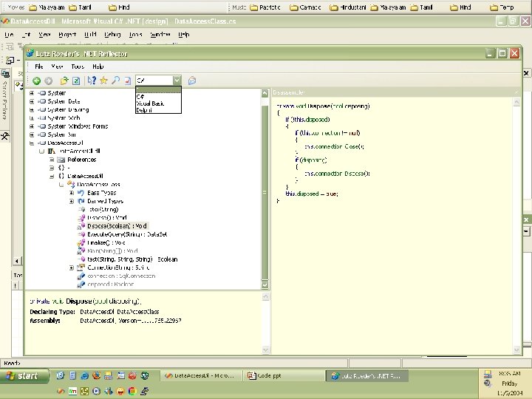Image resolution: width=532 pixels, height=399 pixels.
Task: Switch to Code.ppt taskbar button
Action: click(x=270, y=376)
